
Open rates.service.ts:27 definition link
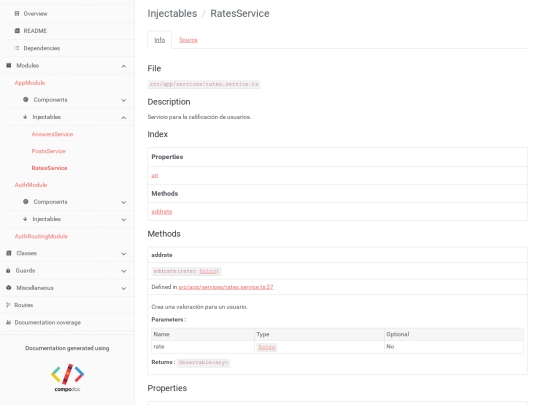click(x=226, y=287)
